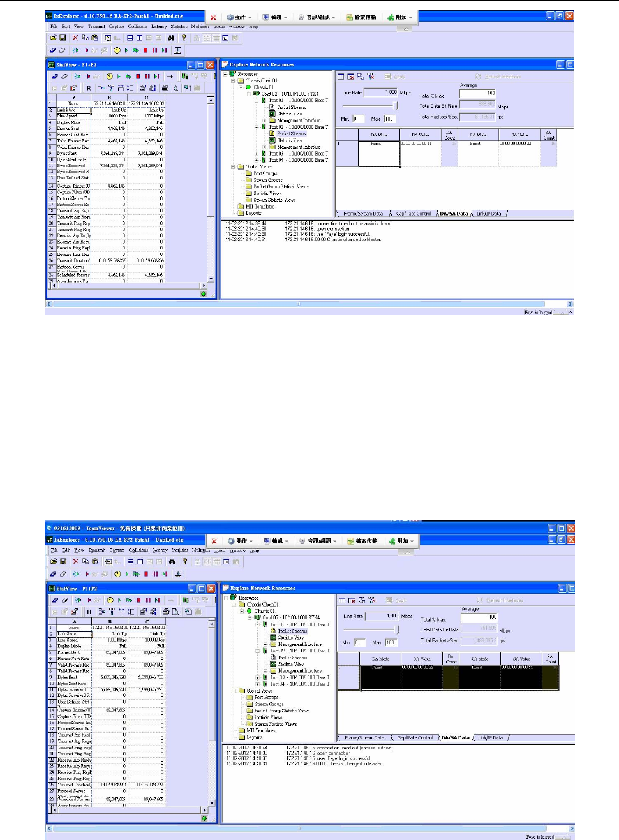
Task: Collapse Global Views node in TeamViewer screenshot's tree
Action: tap(234, 691)
